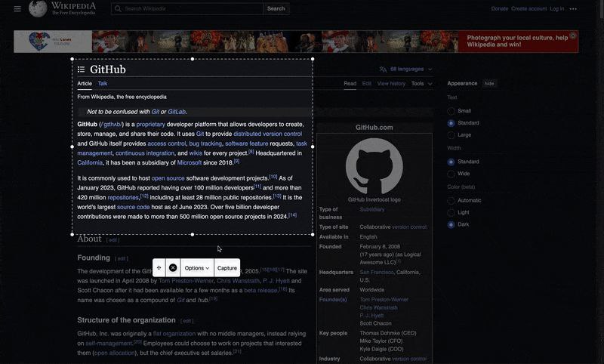Viewport: 604px width, 364px height.
Task: Click the Wikipedia globe logo
Action: click(x=38, y=8)
